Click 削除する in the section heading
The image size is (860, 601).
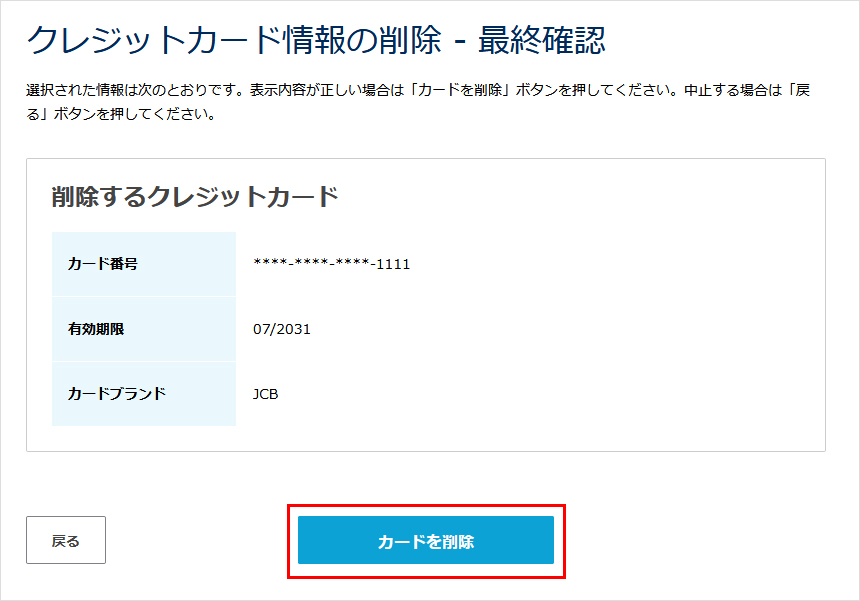coord(99,196)
